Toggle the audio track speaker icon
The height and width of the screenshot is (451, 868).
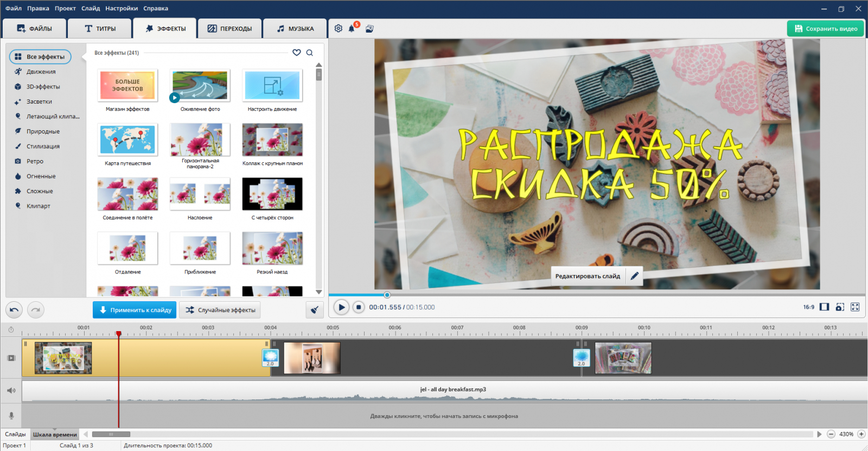coord(11,391)
